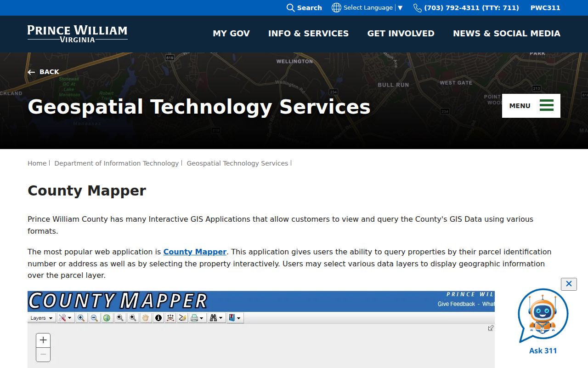Follow the County Mapper hyperlink in paragraph
The height and width of the screenshot is (368, 588).
click(195, 252)
